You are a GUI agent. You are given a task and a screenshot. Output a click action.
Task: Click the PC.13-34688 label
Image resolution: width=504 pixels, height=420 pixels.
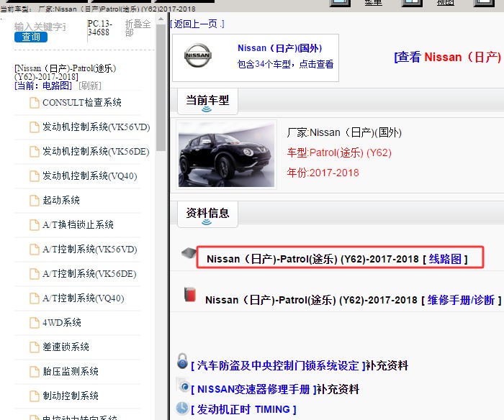(x=99, y=28)
